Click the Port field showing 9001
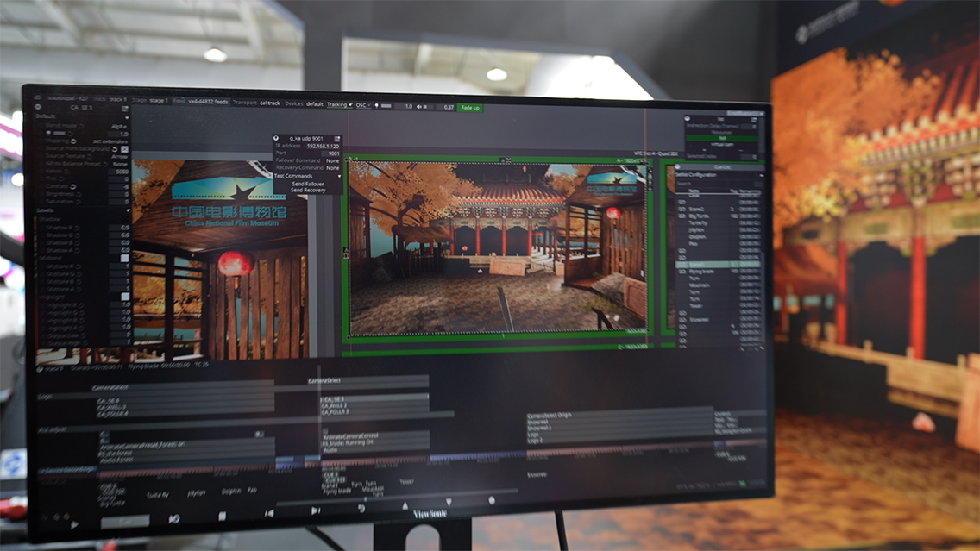980x551 pixels. pyautogui.click(x=331, y=153)
